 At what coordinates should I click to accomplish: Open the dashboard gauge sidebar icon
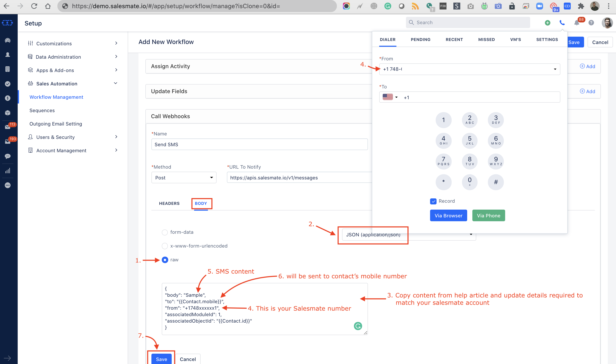pos(8,40)
